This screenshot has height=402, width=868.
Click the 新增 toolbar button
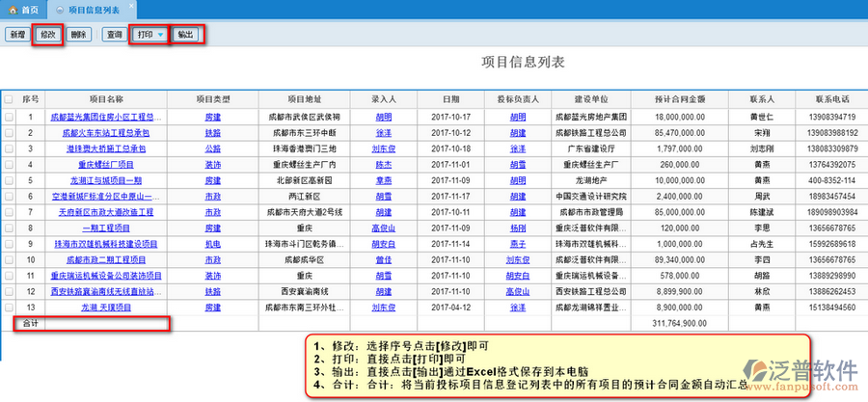pyautogui.click(x=16, y=35)
